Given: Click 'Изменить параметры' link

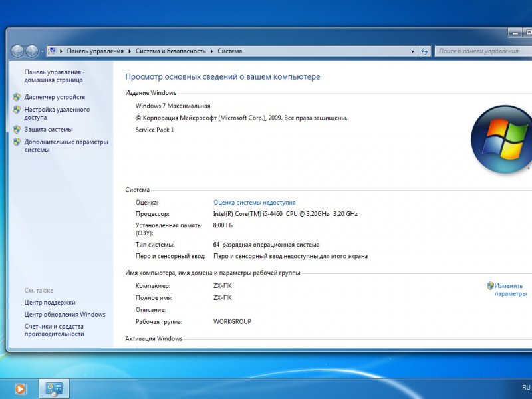Looking at the screenshot, I should coord(510,289).
